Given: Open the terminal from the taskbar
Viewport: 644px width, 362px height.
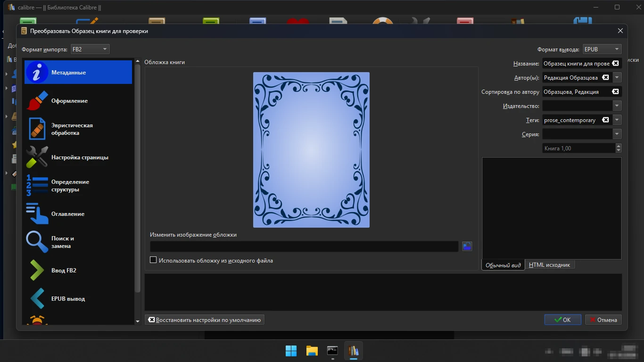Looking at the screenshot, I should [332, 351].
